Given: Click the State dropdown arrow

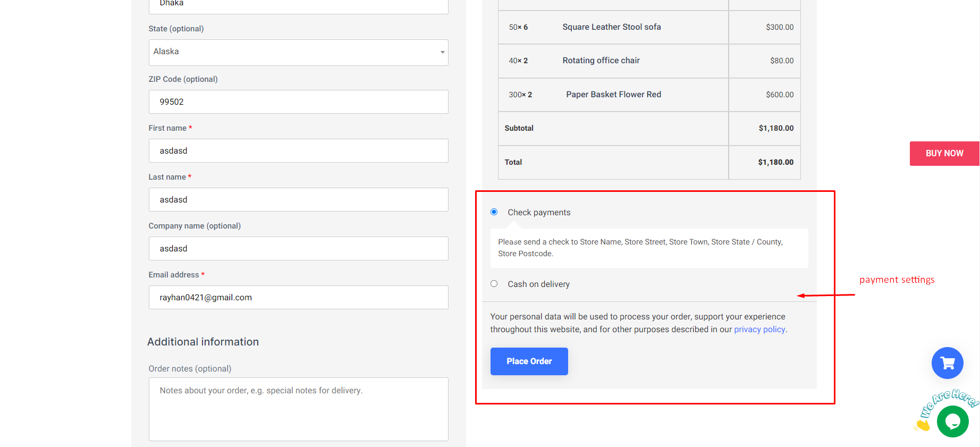Looking at the screenshot, I should [x=442, y=52].
